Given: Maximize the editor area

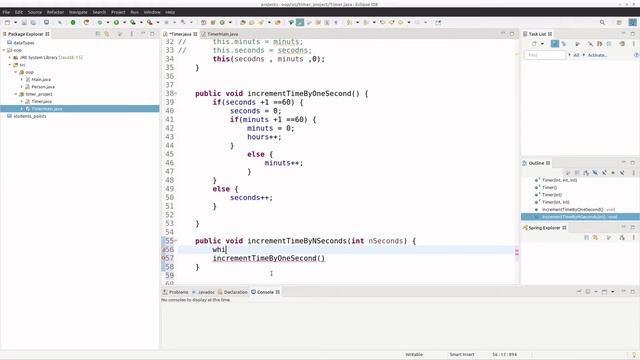Looking at the screenshot, I should point(512,34).
